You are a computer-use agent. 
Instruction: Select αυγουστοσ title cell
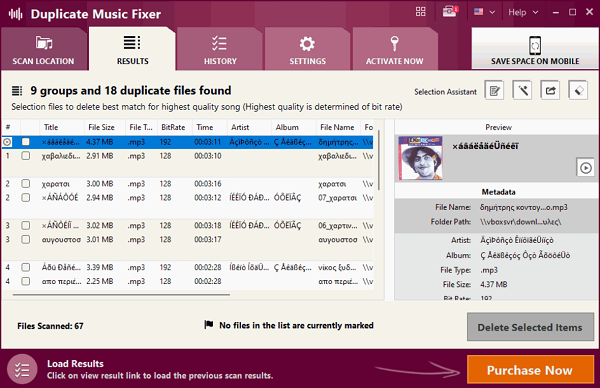(x=61, y=240)
